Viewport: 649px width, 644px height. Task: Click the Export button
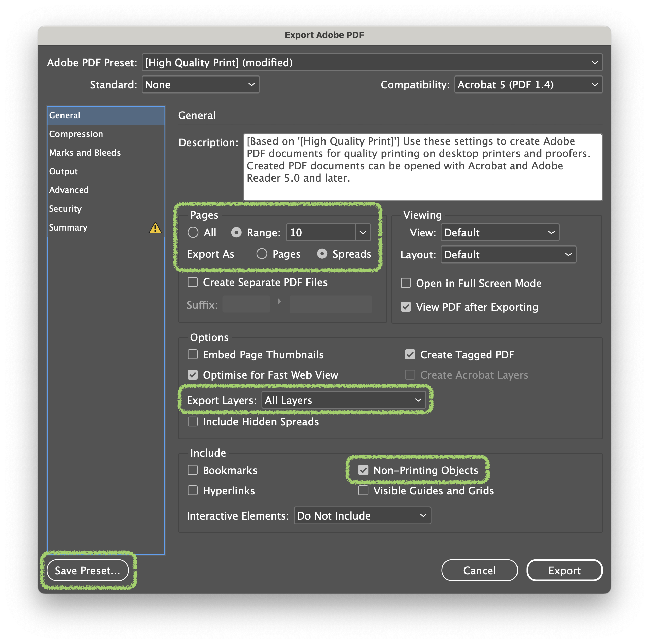point(564,570)
